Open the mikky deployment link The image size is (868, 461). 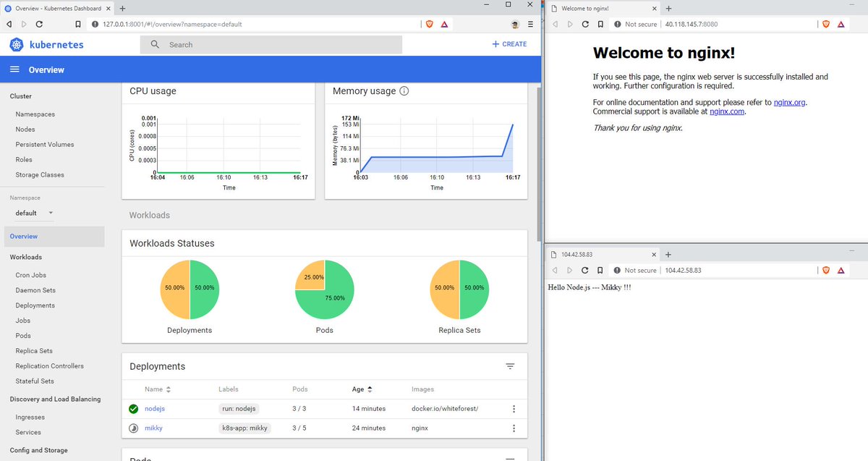click(x=153, y=428)
